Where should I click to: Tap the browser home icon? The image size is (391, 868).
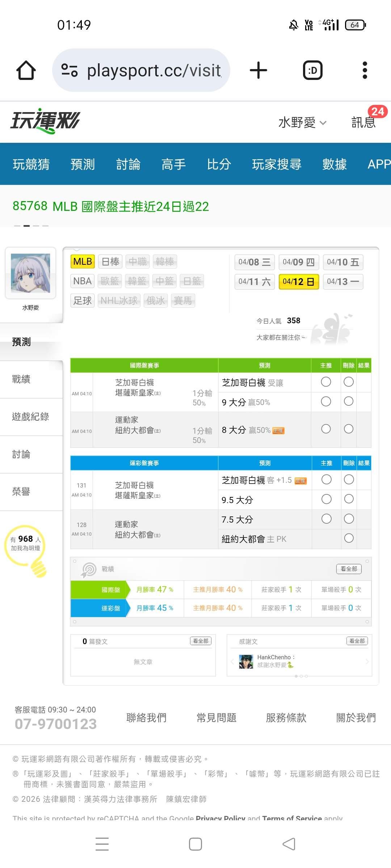26,70
